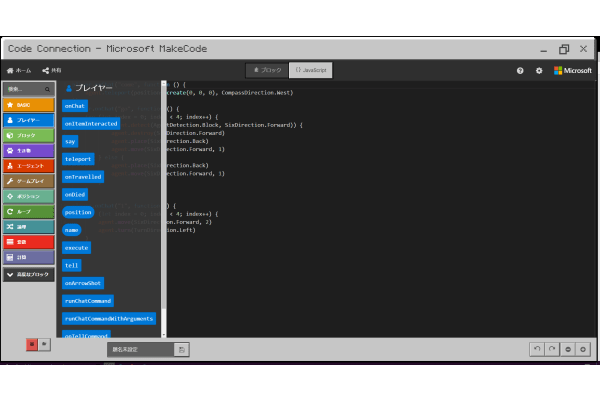The height and width of the screenshot is (400, 600).
Task: Click the ホーム home button
Action: (x=19, y=70)
